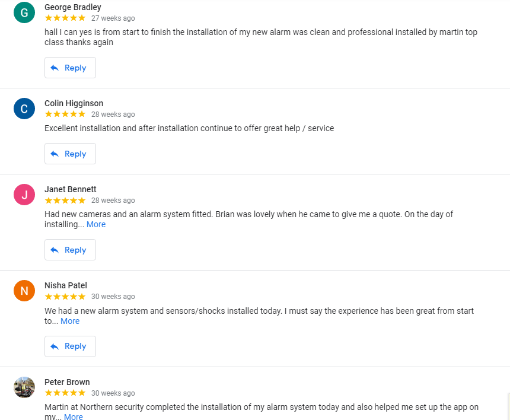The height and width of the screenshot is (420, 510).
Task: Click the five-star rating on George Bradley's review
Action: (65, 18)
